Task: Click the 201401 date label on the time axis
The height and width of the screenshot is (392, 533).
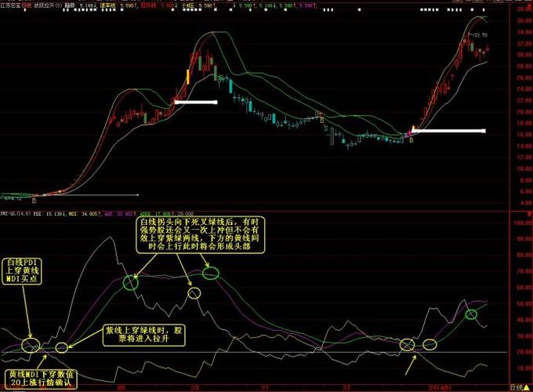Action: click(440, 387)
